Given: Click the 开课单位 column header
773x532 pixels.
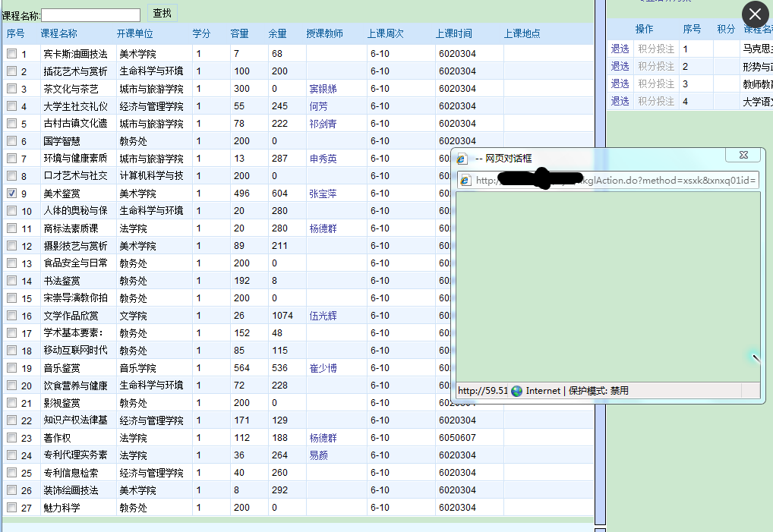Looking at the screenshot, I should (134, 33).
